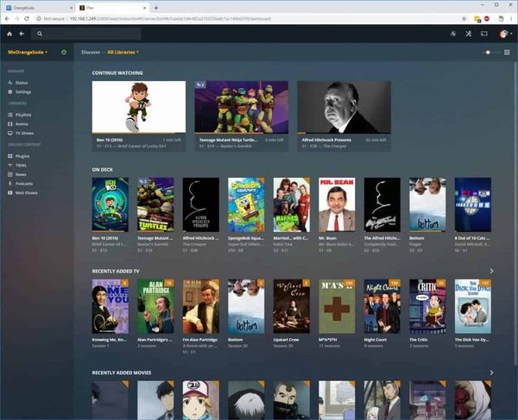
Task: Open The Alfred Hitchcock Hour poster
Action: pos(382,204)
